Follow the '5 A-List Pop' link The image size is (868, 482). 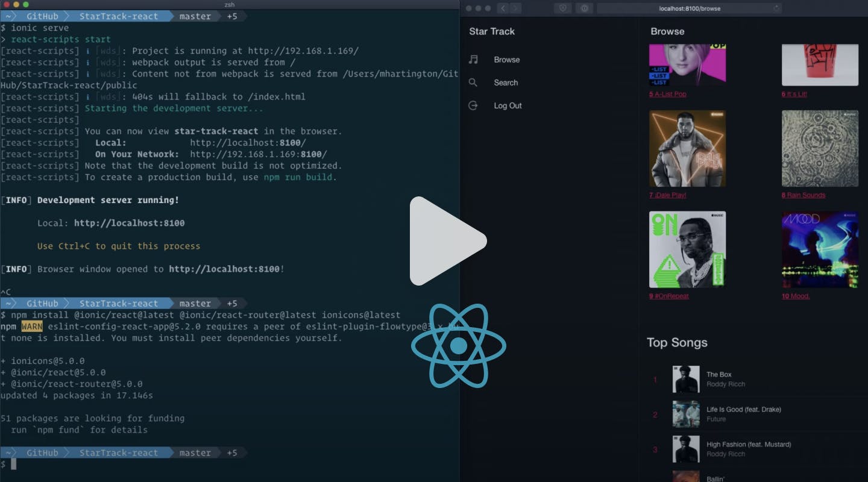click(668, 94)
